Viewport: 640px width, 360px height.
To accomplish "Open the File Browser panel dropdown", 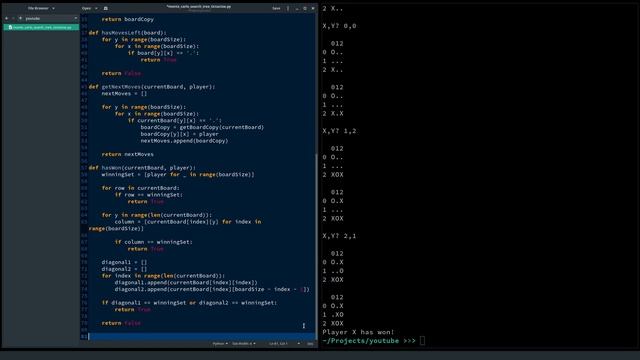I will [41, 8].
